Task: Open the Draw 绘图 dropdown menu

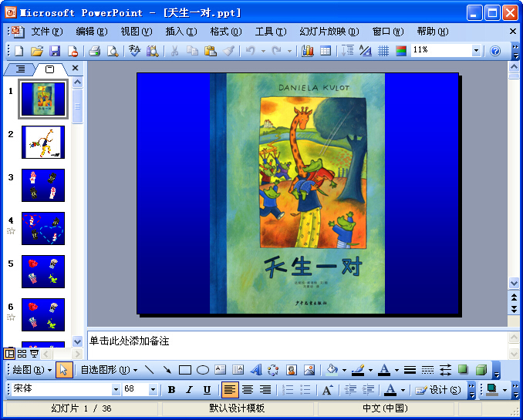Action: point(32,370)
